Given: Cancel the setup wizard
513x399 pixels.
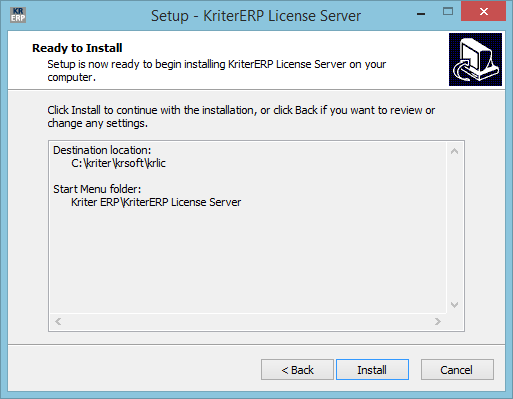Looking at the screenshot, I should (457, 369).
